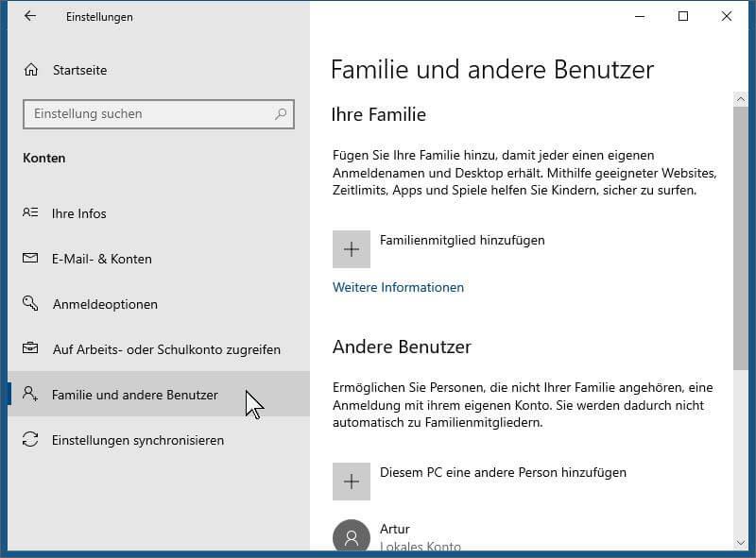
Task: Click Familienmitglied hinzufügen label
Action: (x=462, y=240)
